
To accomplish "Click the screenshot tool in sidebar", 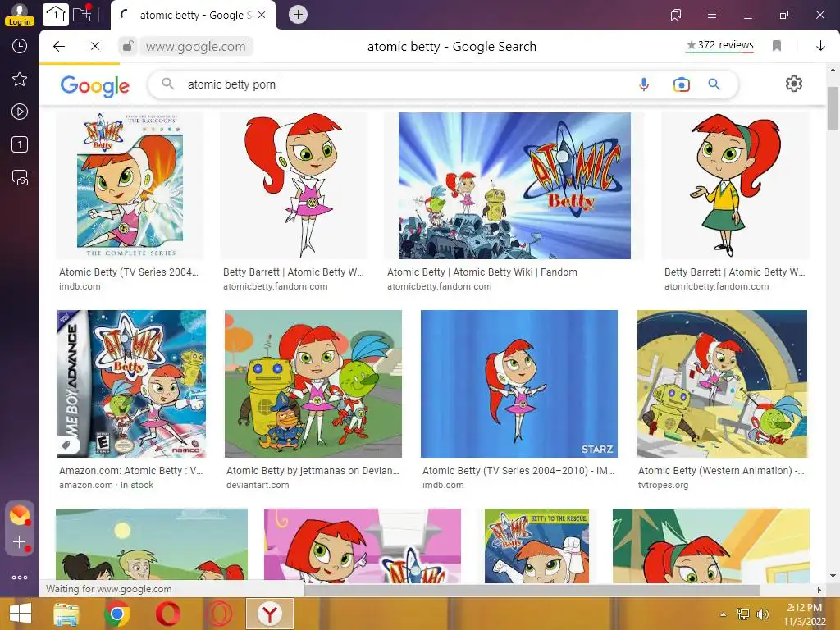I will pos(20,178).
